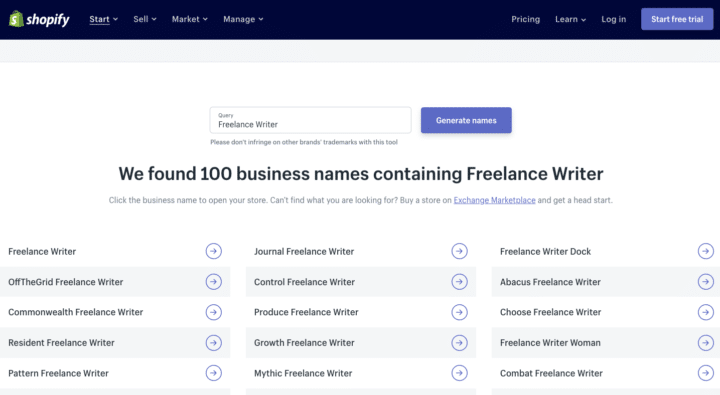
Task: Click the Generate names button
Action: (x=466, y=120)
